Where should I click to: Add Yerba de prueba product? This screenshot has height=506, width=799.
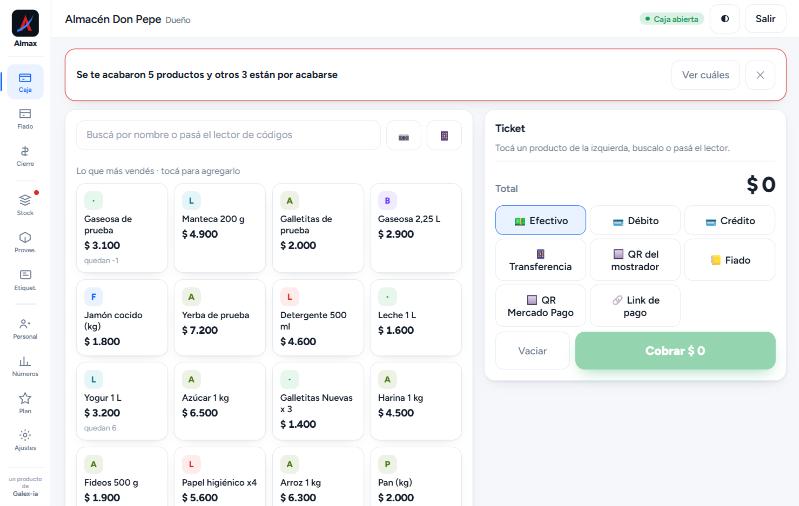[x=220, y=317]
